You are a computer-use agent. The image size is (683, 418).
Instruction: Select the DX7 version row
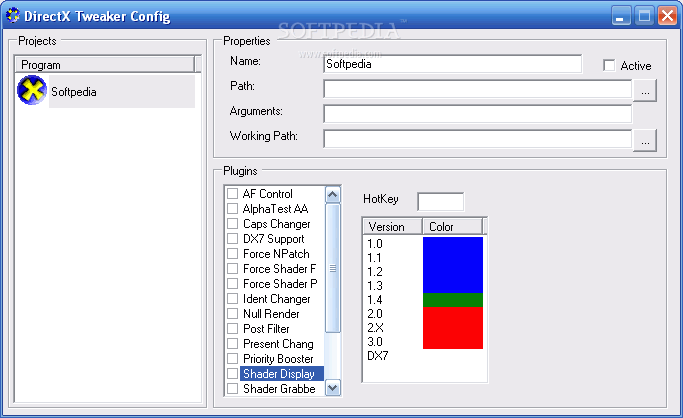click(x=377, y=355)
